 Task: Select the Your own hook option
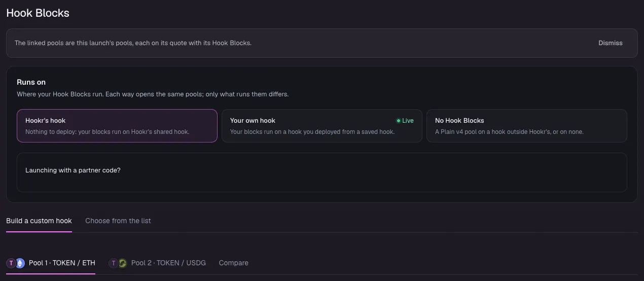(x=322, y=126)
